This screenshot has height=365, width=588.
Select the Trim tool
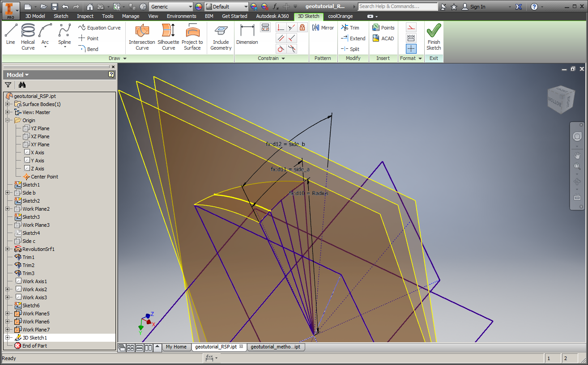click(x=350, y=28)
